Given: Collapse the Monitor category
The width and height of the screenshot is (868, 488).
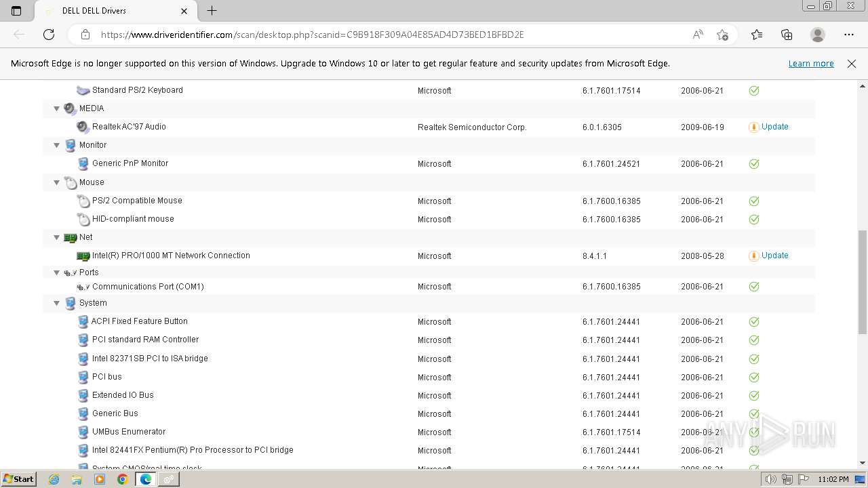Looking at the screenshot, I should [57, 145].
